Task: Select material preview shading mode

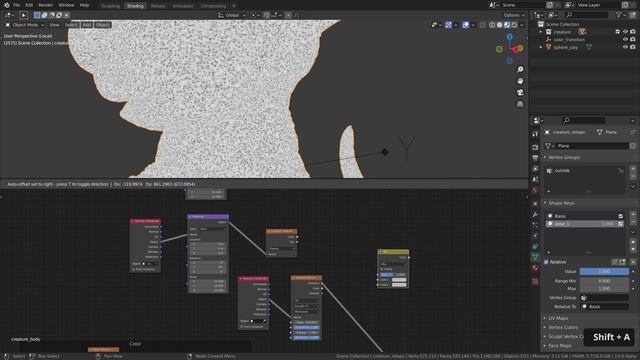Action: [x=507, y=25]
